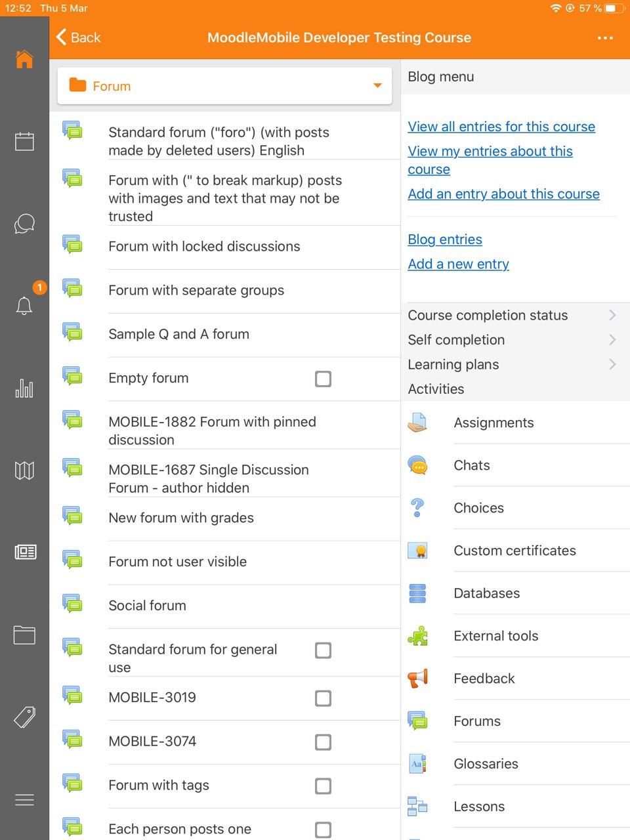Follow the Add a new entry link

pos(458,264)
